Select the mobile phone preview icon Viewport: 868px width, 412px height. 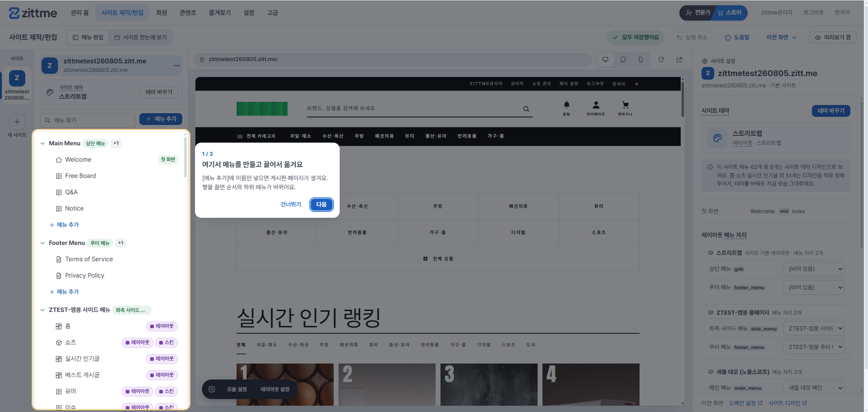point(640,60)
